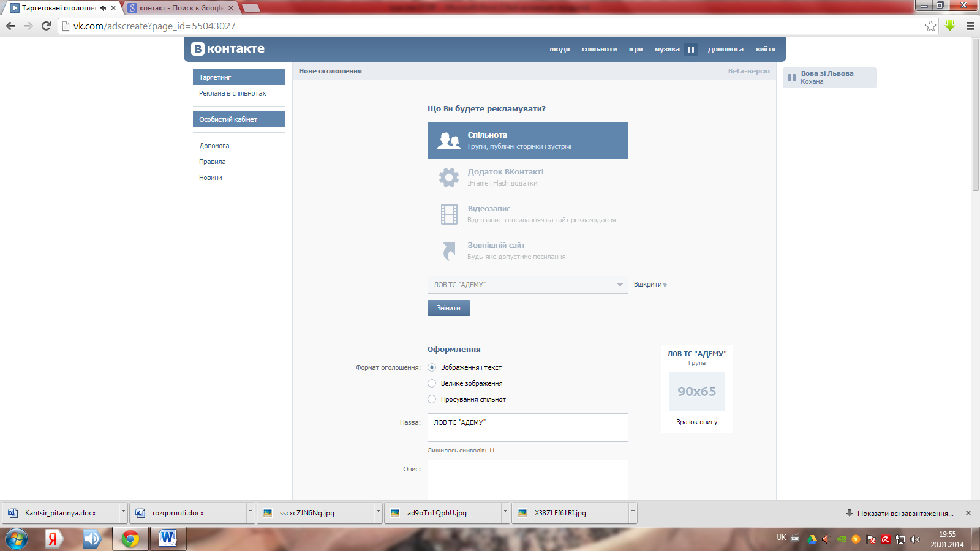Screen dimensions: 980x551
Task: Open ігри in header menu
Action: (636, 49)
